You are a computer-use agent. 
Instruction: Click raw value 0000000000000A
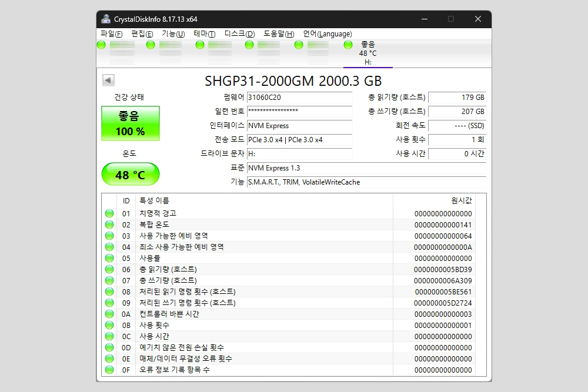tap(443, 247)
